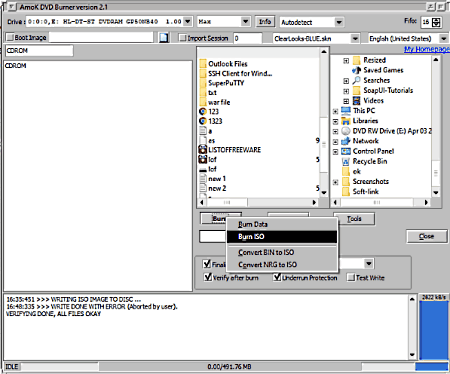This screenshot has height=374, width=450.
Task: Choose Burn Data from the menu
Action: [282, 224]
